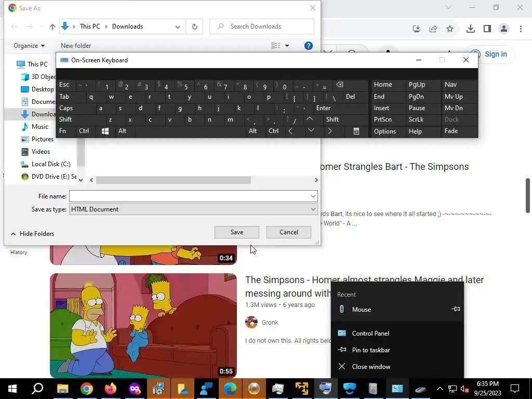This screenshot has height=399, width=532.
Task: Choose Pin to taskbar in jump list
Action: [397, 350]
